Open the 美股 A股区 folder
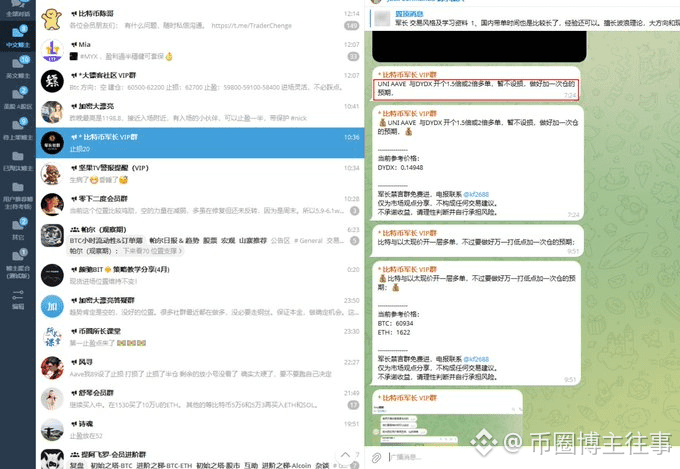This screenshot has width=680, height=469. [18, 97]
